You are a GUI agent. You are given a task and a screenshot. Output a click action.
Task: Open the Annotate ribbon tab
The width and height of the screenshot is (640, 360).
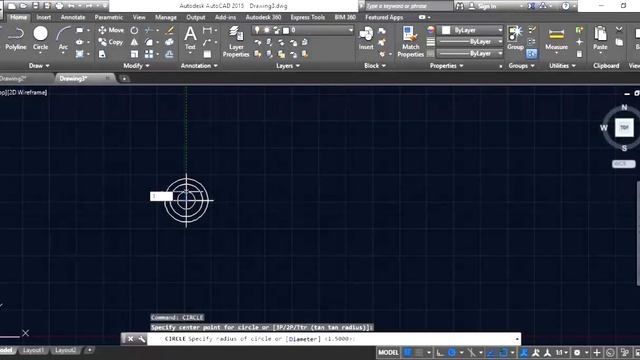[x=73, y=17]
